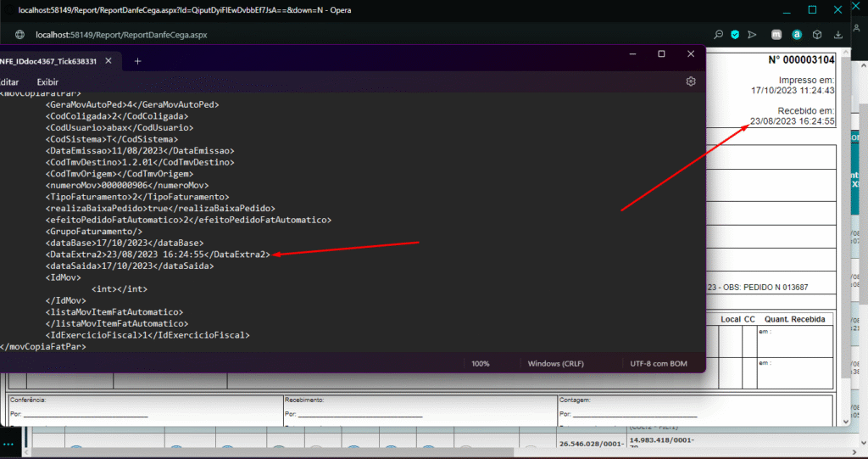Click the zoom-out magnifier icon in the address bar

click(x=718, y=35)
